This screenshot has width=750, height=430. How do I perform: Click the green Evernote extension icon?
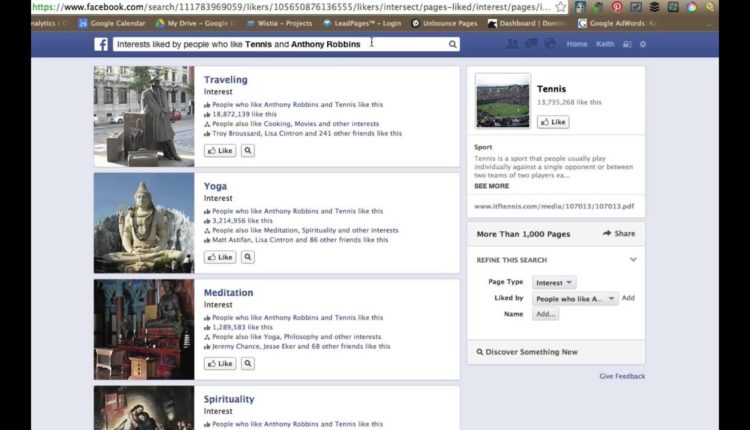pyautogui.click(x=598, y=7)
